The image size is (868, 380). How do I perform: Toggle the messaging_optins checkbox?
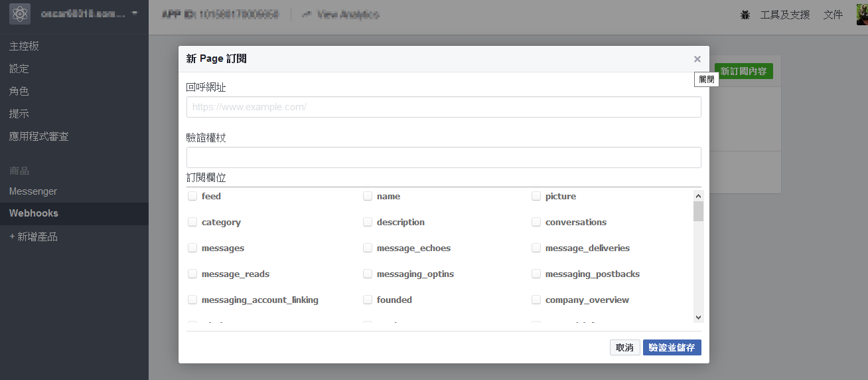pyautogui.click(x=368, y=274)
